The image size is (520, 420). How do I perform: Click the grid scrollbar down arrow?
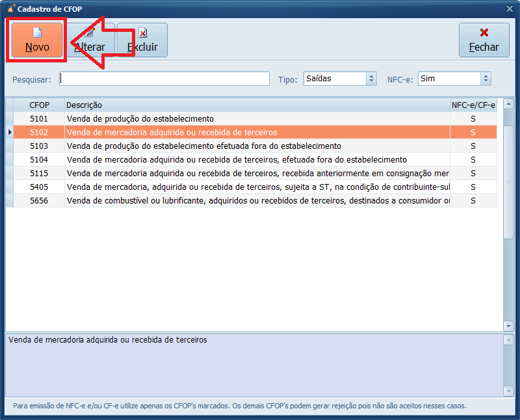click(x=508, y=326)
